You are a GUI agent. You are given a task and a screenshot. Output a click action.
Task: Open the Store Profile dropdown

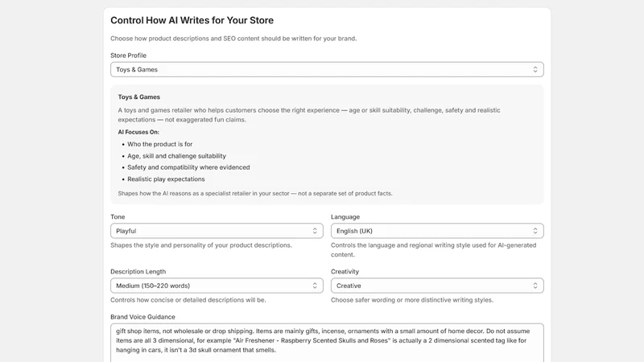point(327,69)
